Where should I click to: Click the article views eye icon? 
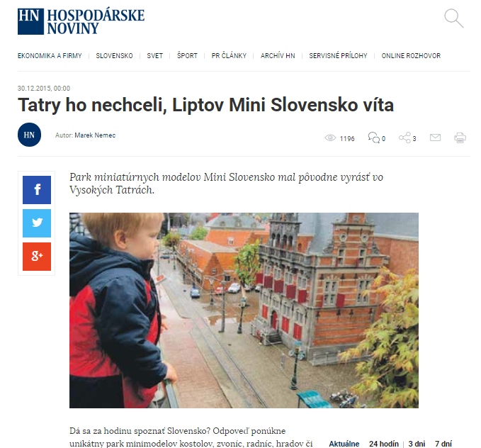tap(330, 138)
